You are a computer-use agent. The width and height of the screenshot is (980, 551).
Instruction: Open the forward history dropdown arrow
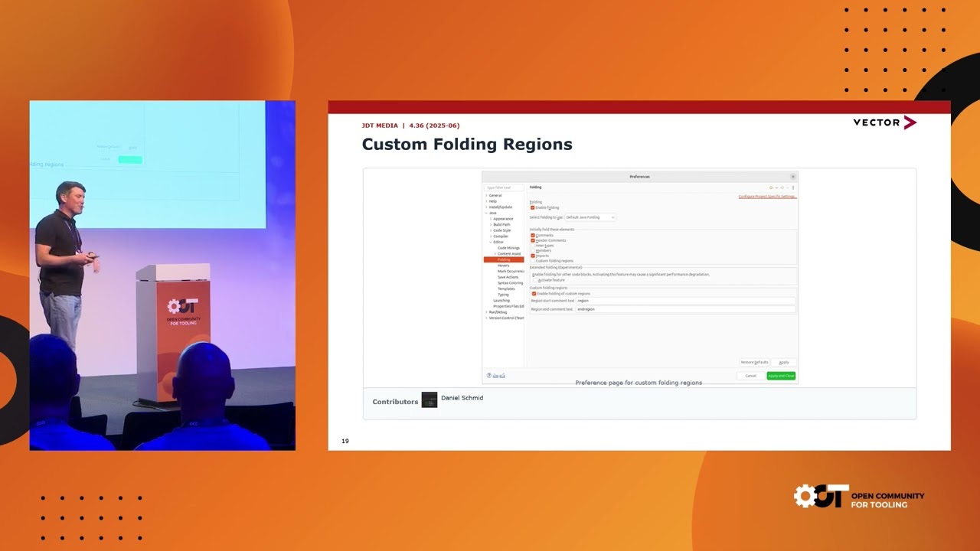pyautogui.click(x=787, y=187)
